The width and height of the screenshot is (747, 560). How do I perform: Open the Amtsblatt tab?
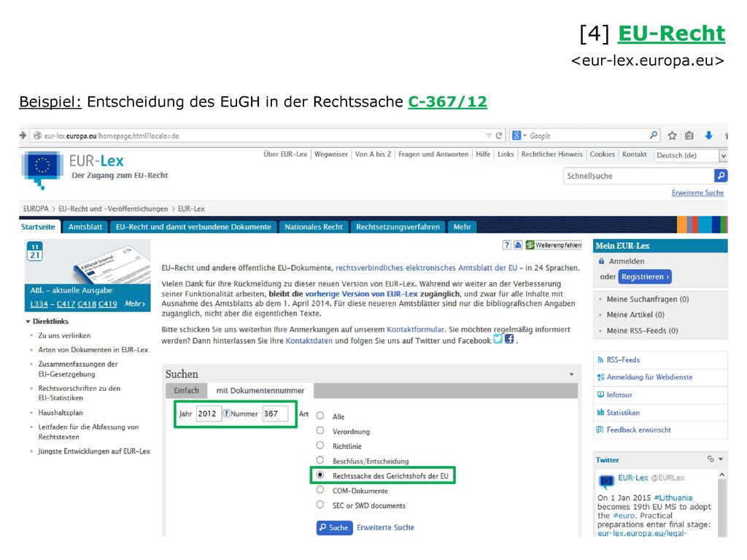pyautogui.click(x=85, y=227)
